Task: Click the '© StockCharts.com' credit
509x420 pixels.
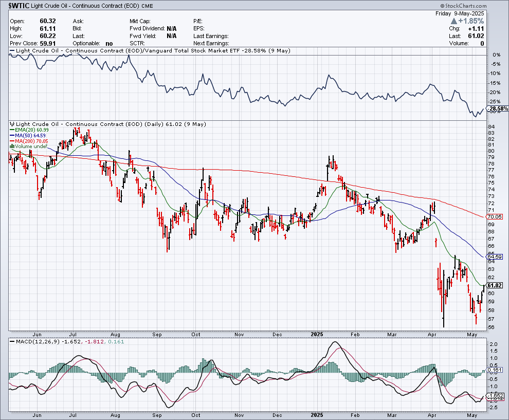Action: [x=463, y=6]
